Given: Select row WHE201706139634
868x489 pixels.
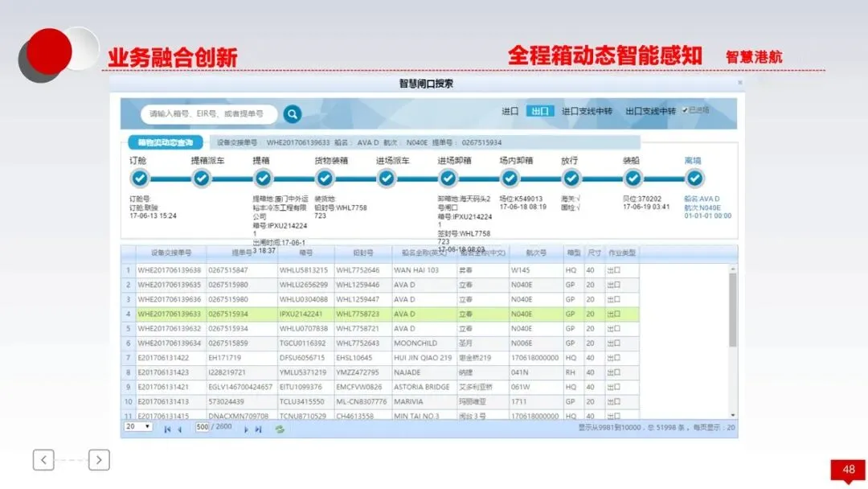Looking at the screenshot, I should pyautogui.click(x=380, y=343).
